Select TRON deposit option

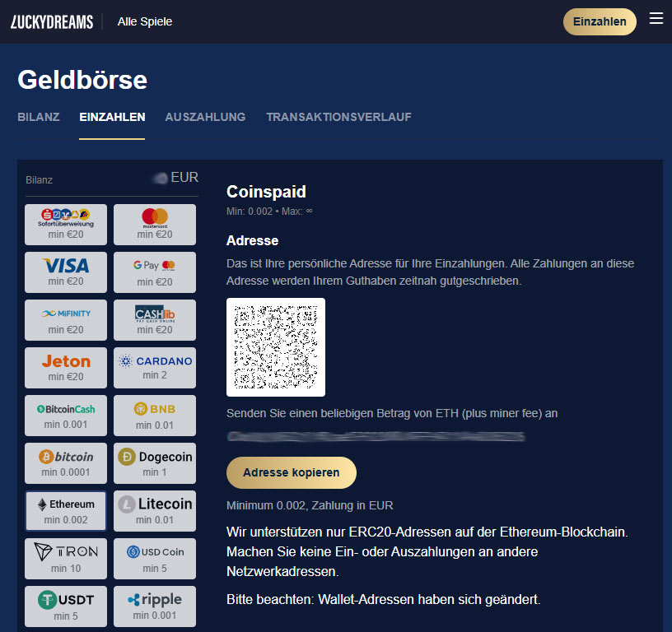coord(66,559)
